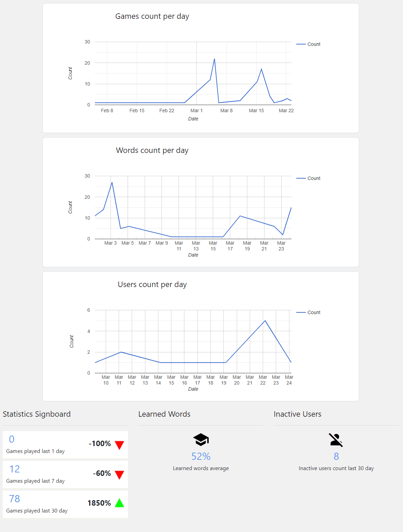This screenshot has height=532, width=403.
Task: Click the Words chart Count legend entry
Action: point(309,178)
